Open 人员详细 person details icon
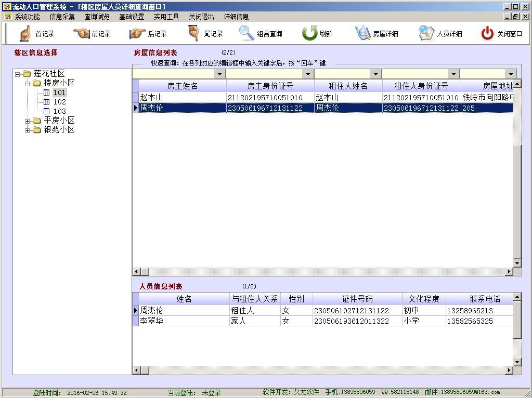The width and height of the screenshot is (532, 398). click(x=426, y=34)
